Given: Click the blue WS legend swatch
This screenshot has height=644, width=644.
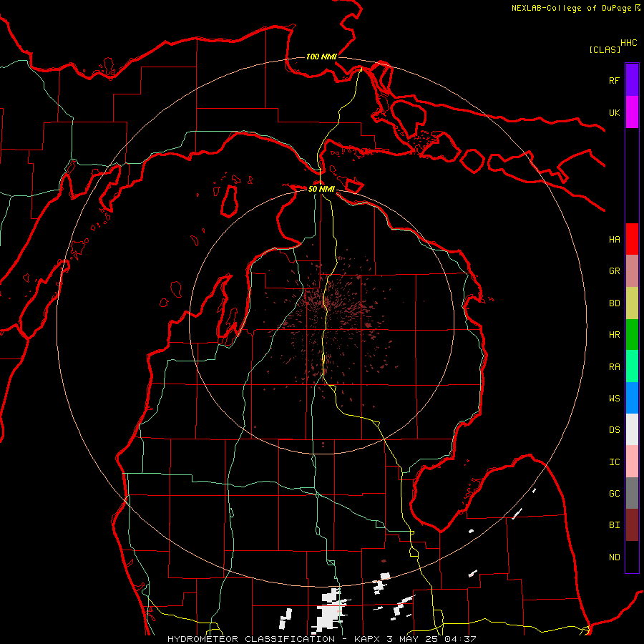Looking at the screenshot, I should click(x=632, y=398).
